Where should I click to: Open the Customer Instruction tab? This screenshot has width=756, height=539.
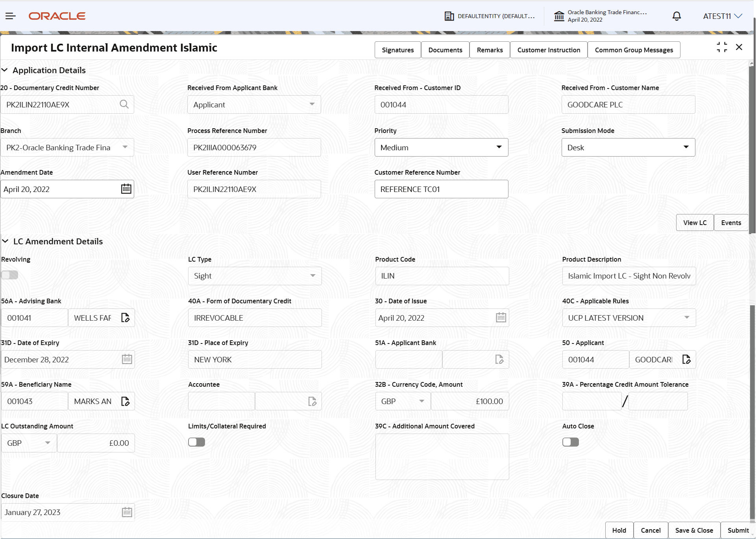pos(549,50)
